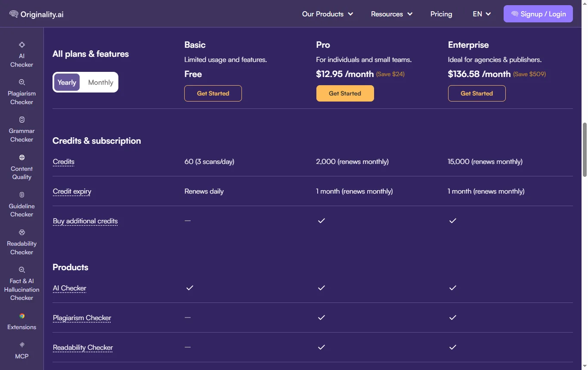Click Get Started under Pro plan
The height and width of the screenshot is (370, 588).
tap(345, 93)
